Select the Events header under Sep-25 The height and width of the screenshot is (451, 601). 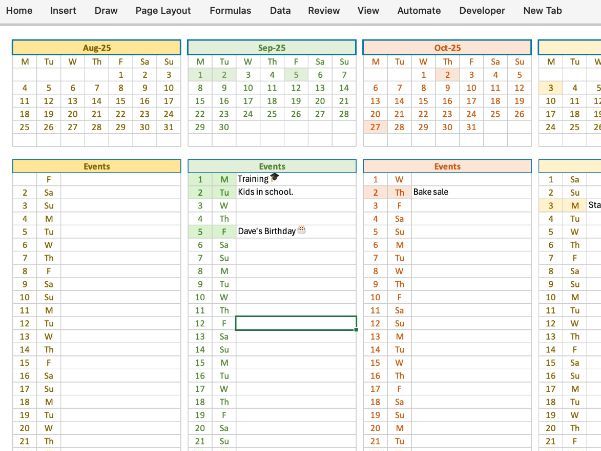272,166
